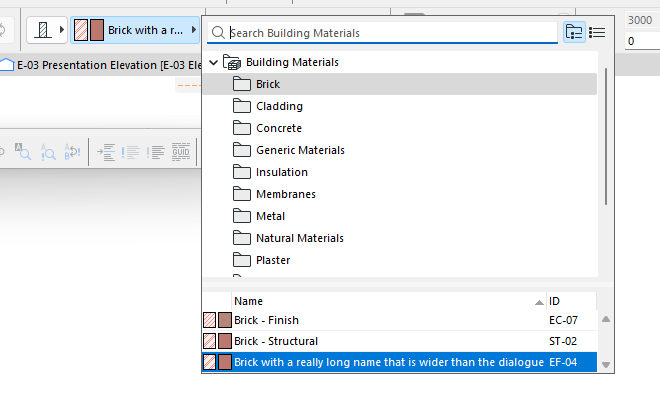Select the Building Materials root item

[292, 62]
